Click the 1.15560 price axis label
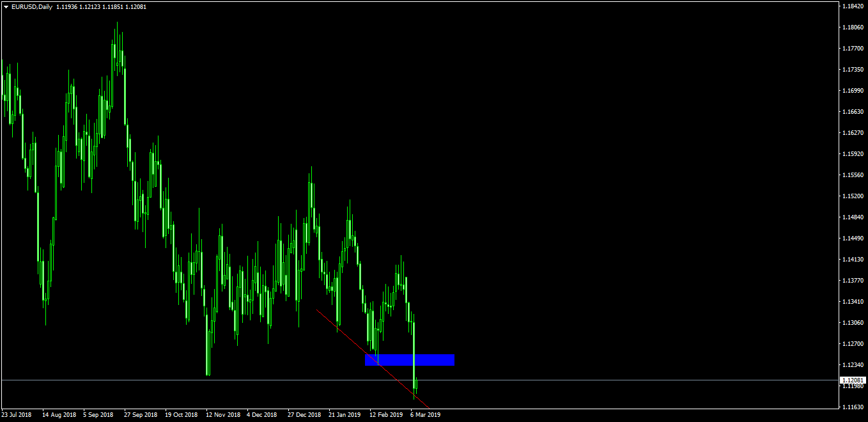 point(854,175)
